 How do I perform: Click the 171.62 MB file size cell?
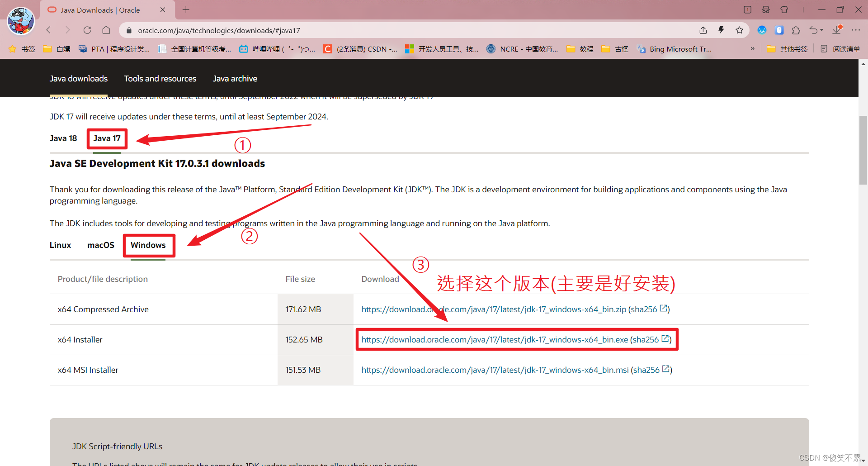tap(316, 309)
